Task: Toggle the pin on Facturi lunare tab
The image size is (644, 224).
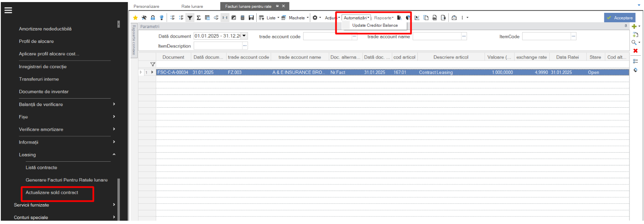Action: click(x=277, y=6)
